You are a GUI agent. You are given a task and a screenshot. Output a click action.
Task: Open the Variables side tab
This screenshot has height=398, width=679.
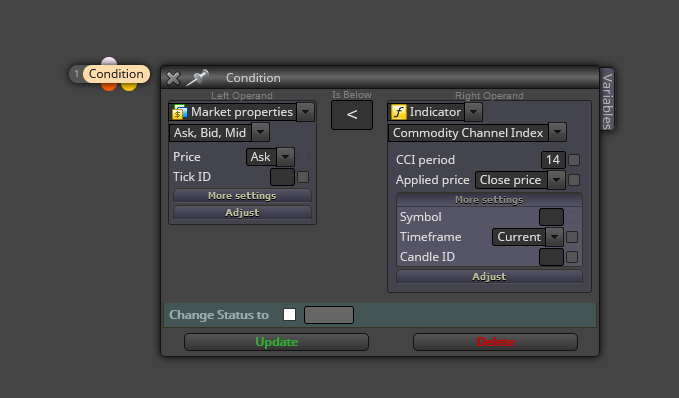[607, 100]
